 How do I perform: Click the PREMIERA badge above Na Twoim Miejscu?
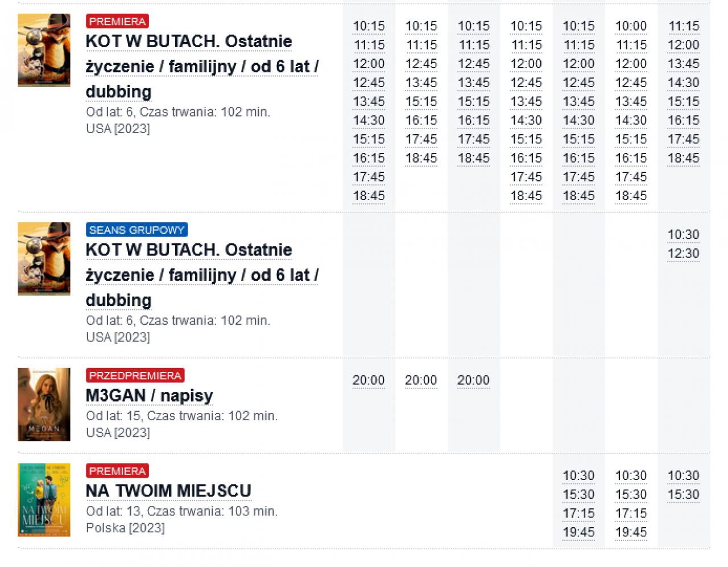(117, 471)
